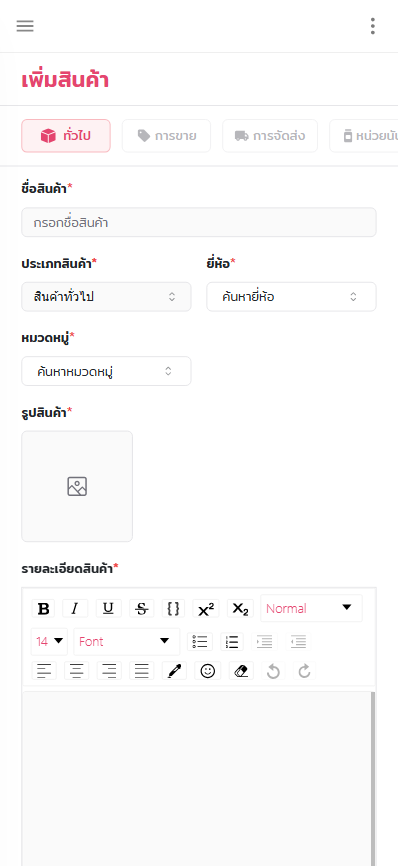This screenshot has width=398, height=866.
Task: Apply strikethrough text formatting
Action: point(142,609)
